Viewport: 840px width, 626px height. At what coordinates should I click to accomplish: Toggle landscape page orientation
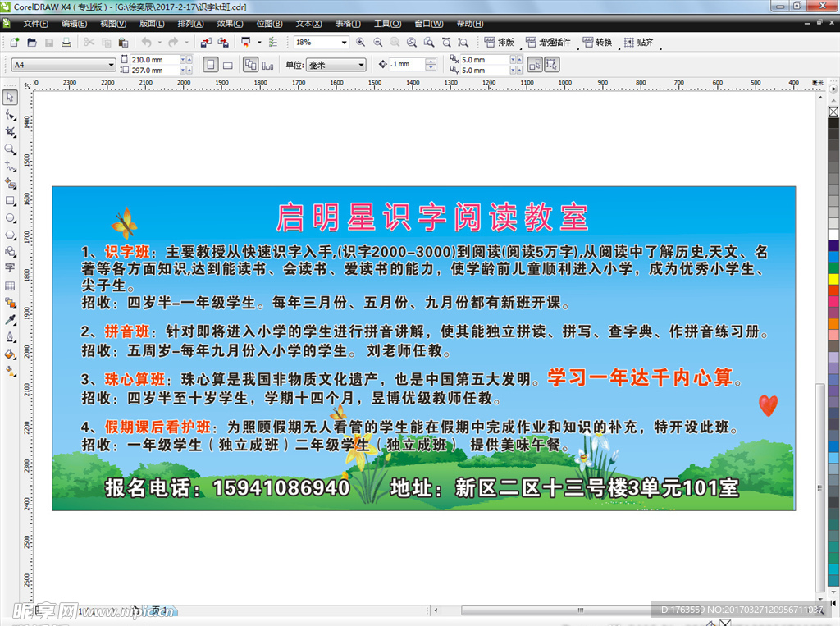[x=227, y=65]
